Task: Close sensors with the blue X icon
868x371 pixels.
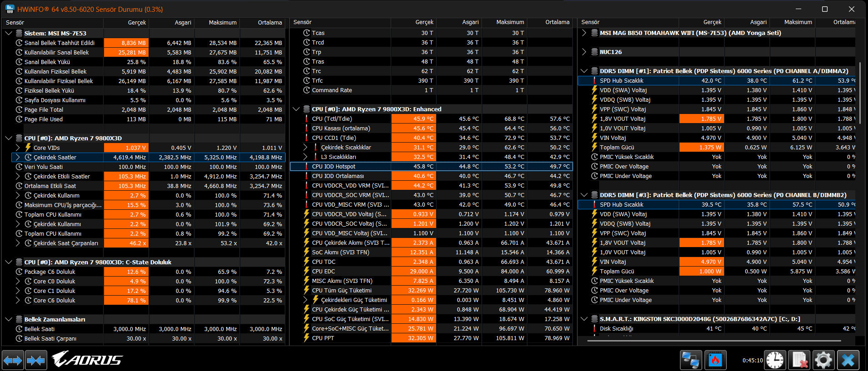Action: point(848,361)
